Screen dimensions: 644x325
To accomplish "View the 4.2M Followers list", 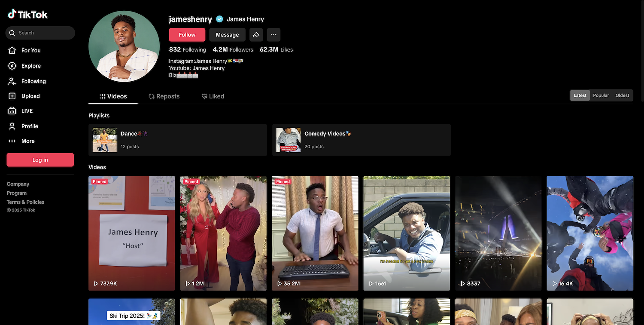I will click(x=233, y=49).
